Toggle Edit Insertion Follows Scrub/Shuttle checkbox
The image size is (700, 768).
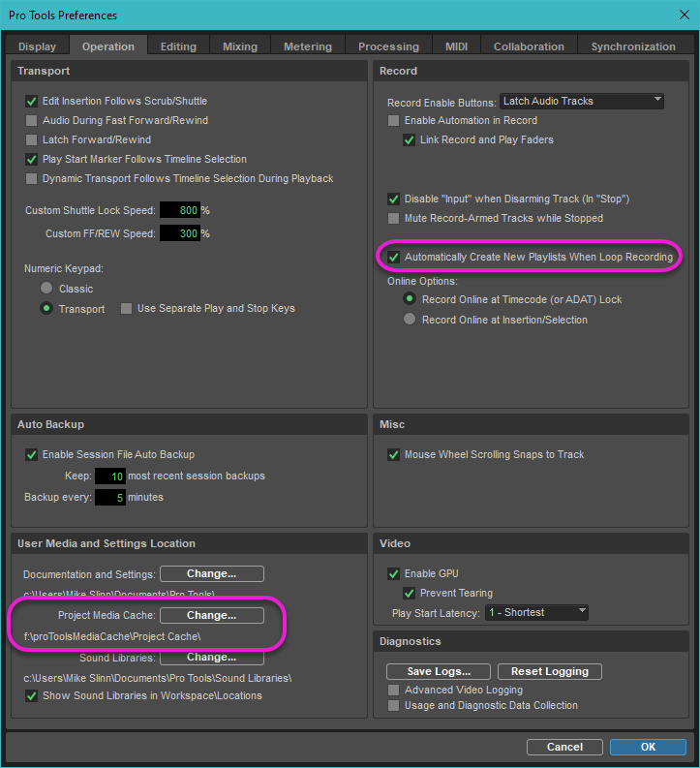pyautogui.click(x=32, y=102)
